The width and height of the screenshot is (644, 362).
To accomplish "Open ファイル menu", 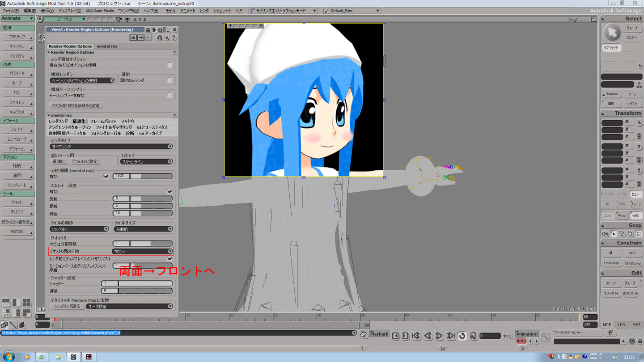I will [11, 11].
